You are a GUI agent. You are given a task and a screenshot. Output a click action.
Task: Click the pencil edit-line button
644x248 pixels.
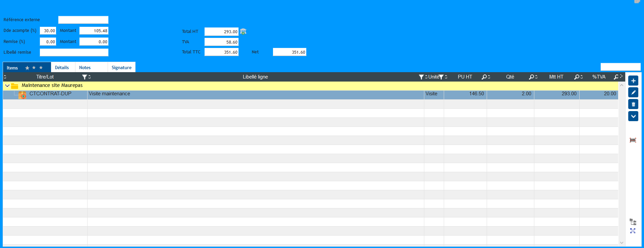633,93
